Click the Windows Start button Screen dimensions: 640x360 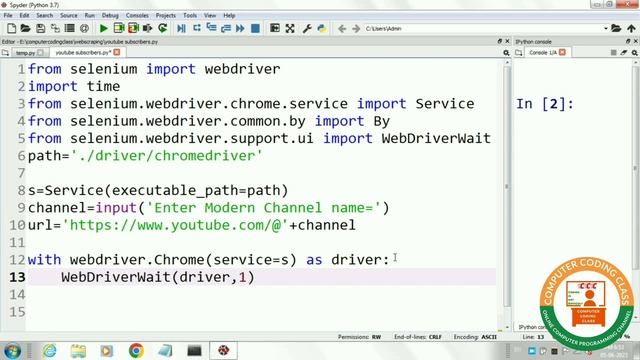[12, 351]
